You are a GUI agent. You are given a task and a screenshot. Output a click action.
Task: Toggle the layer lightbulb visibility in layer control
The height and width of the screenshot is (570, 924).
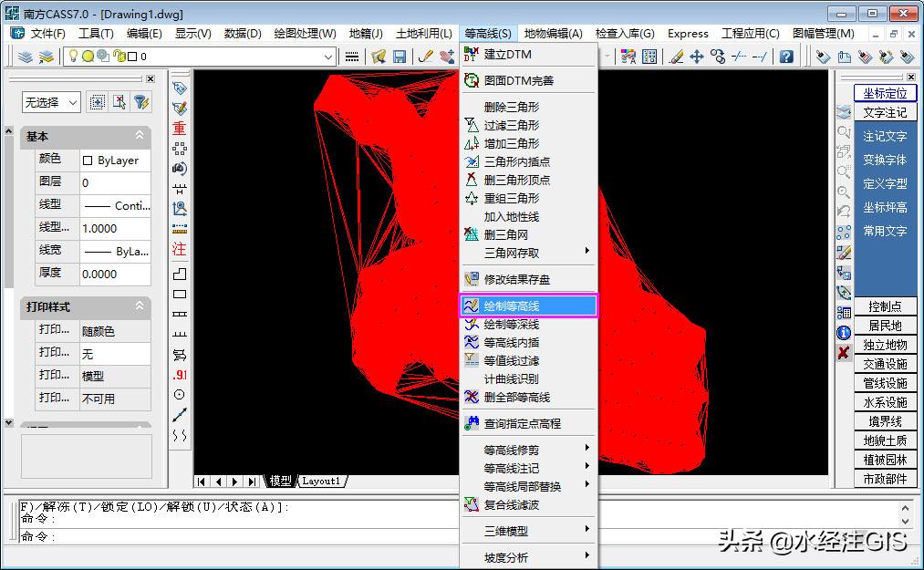tap(74, 56)
